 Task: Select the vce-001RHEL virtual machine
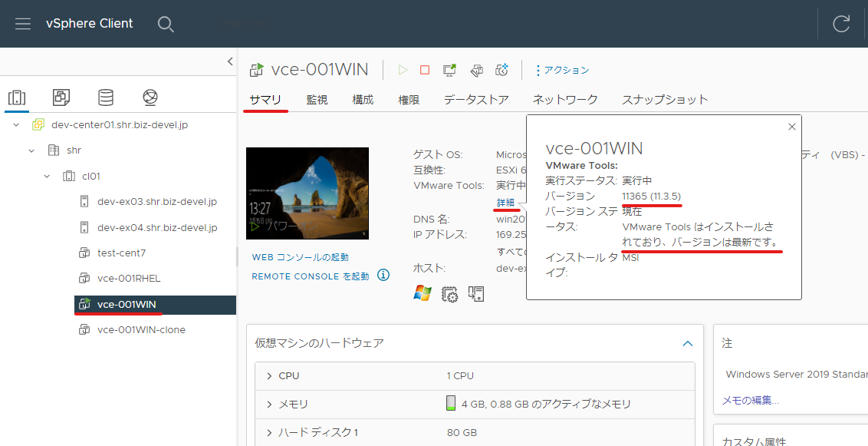128,278
